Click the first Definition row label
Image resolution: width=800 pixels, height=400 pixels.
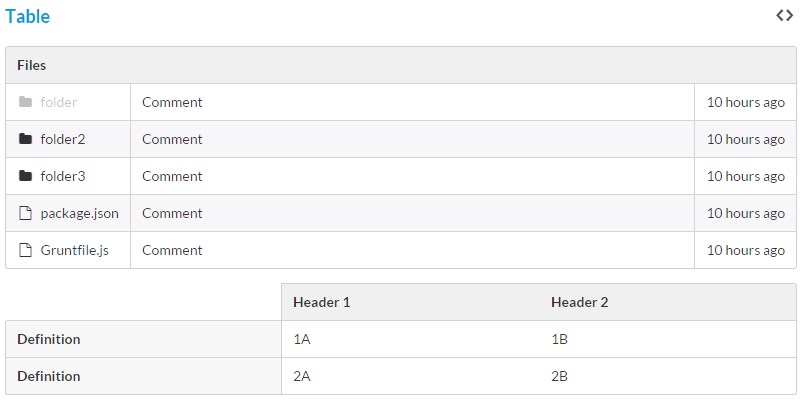49,339
